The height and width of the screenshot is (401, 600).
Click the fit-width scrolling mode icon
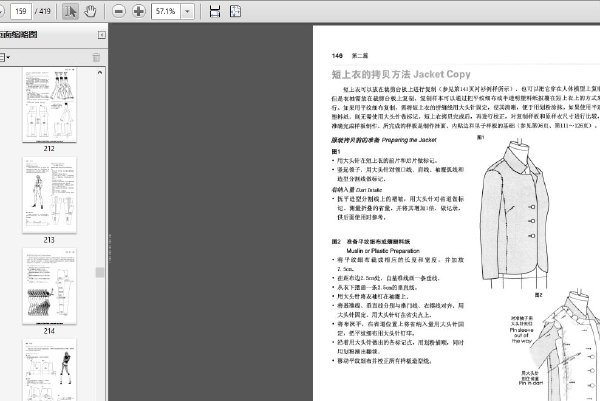(215, 11)
